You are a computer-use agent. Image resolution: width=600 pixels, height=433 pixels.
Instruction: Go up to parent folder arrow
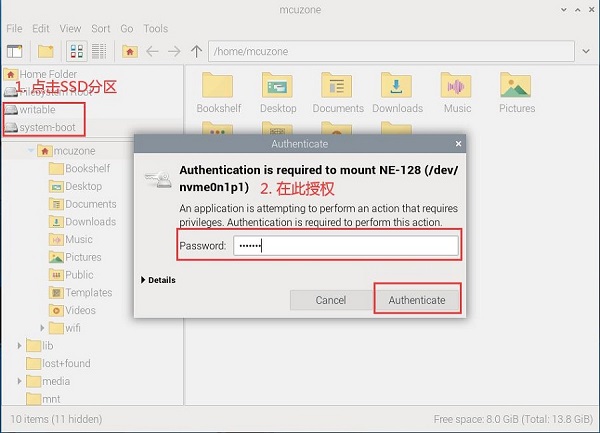pyautogui.click(x=197, y=51)
